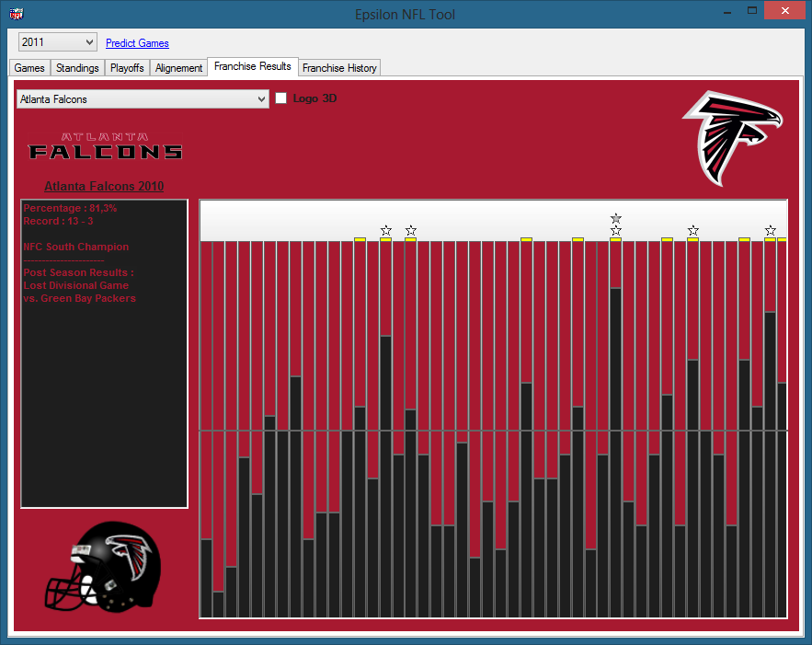
Task: Click the top star of the stacked pair
Action: point(615,218)
